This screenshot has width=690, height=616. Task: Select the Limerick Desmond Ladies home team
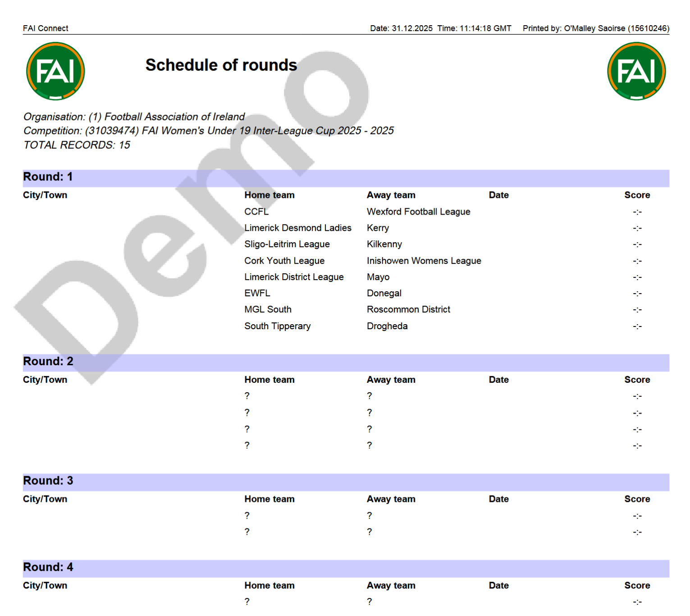tap(297, 228)
